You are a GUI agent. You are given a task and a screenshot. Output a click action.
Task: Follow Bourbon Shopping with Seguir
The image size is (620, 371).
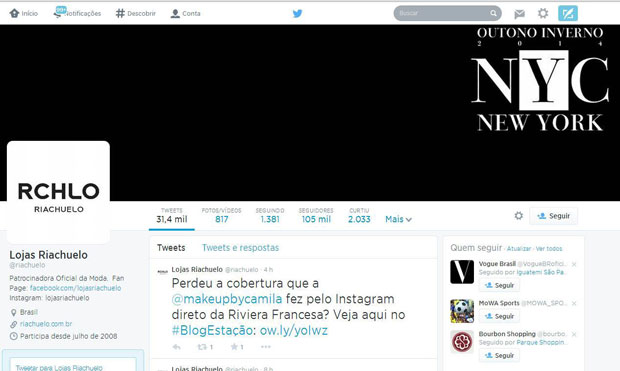pyautogui.click(x=499, y=356)
